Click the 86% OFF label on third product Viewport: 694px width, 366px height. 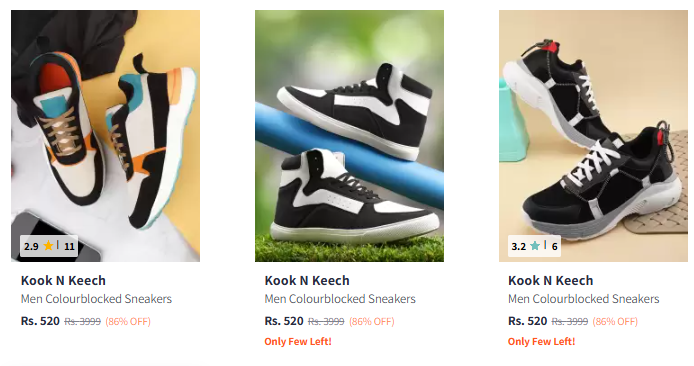pyautogui.click(x=615, y=321)
